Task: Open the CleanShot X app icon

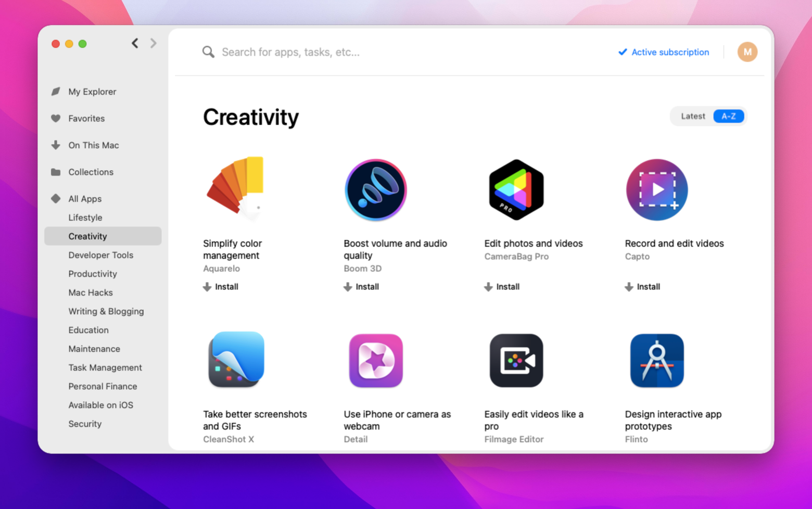Action: point(236,360)
